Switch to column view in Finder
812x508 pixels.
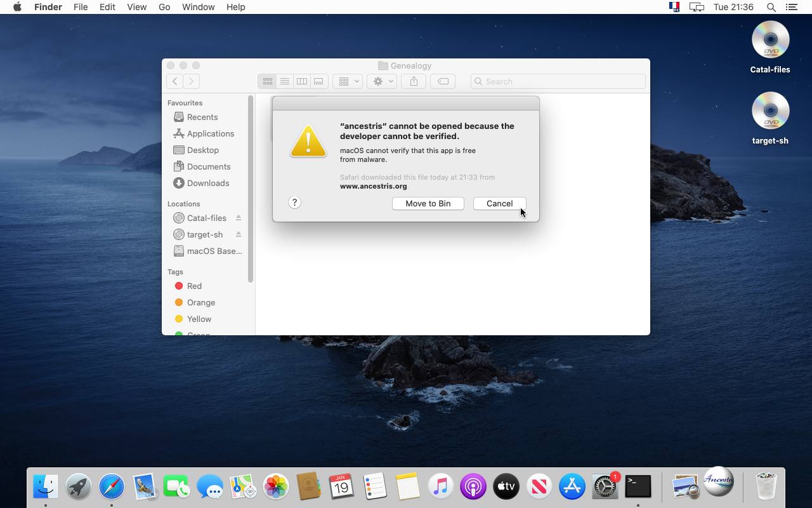point(302,81)
